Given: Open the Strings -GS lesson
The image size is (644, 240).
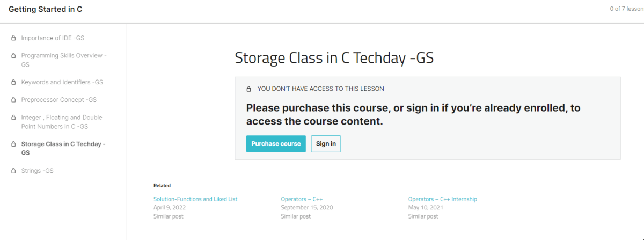Looking at the screenshot, I should click(x=37, y=171).
